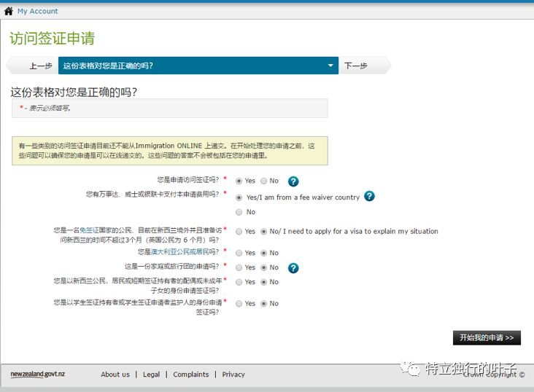Select Yes for student visa guardian question

[x=239, y=304]
